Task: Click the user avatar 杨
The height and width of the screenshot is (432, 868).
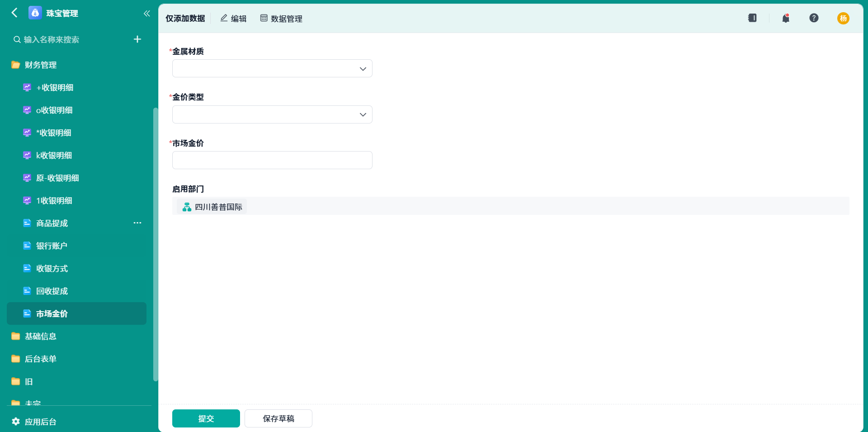Action: (x=843, y=18)
